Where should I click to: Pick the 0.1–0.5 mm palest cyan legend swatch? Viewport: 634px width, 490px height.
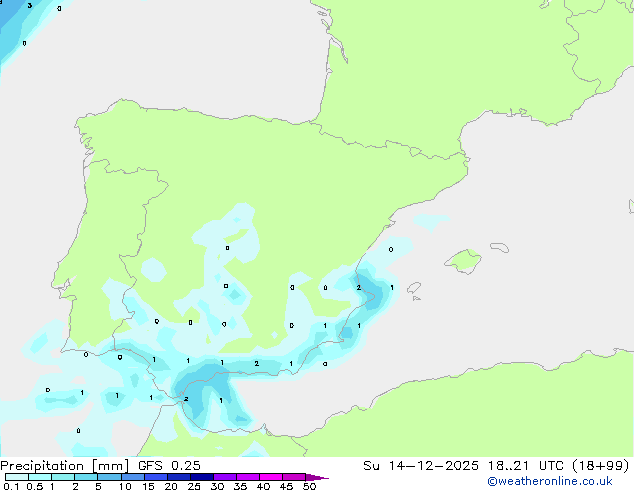point(17,477)
